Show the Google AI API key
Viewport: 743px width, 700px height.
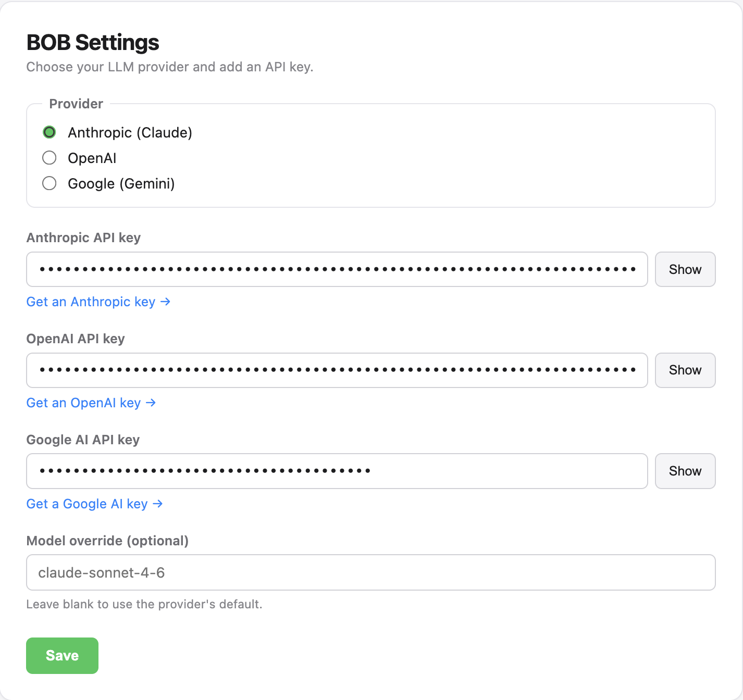click(685, 471)
